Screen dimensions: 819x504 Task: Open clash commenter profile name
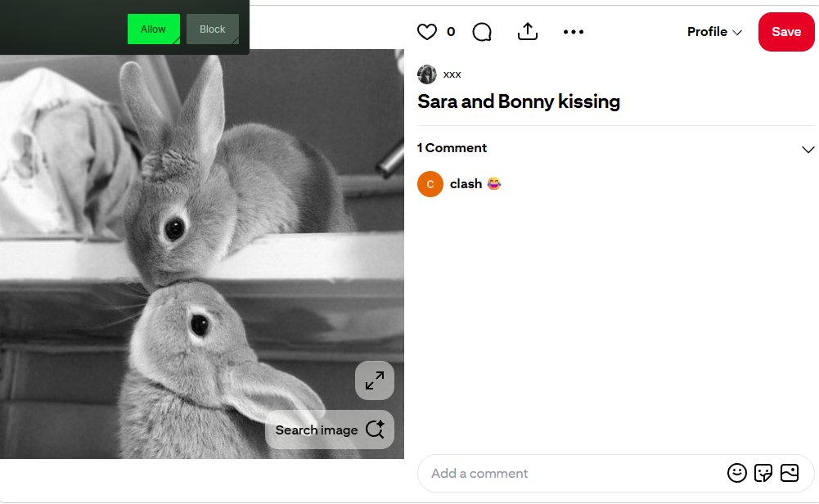pyautogui.click(x=466, y=184)
